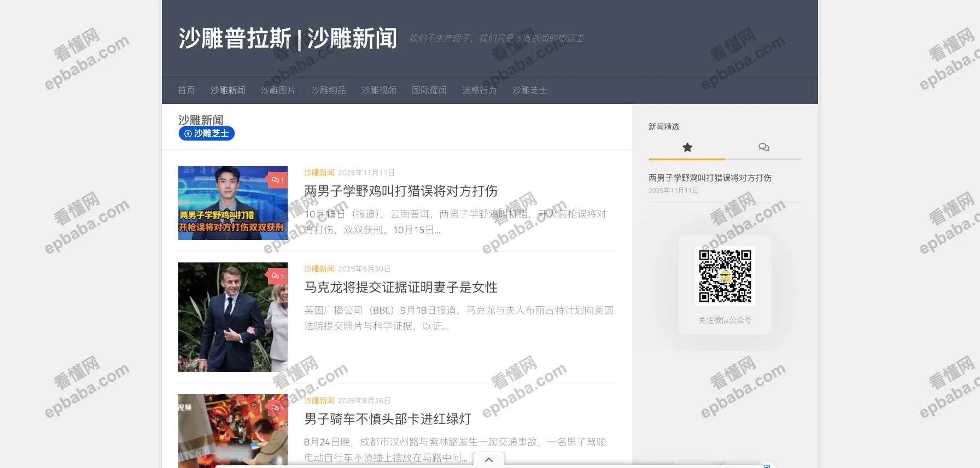Switch to the comments bubble tab in sidebar

coord(764,147)
